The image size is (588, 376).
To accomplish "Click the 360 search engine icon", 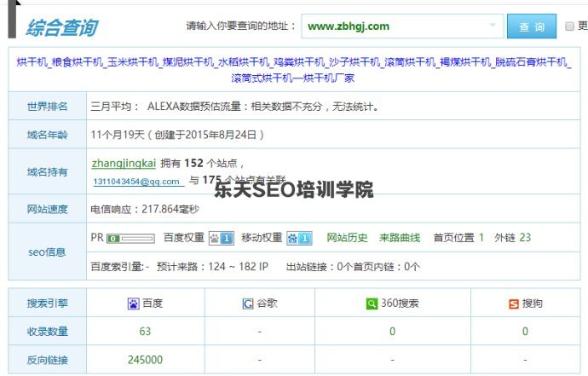I will pyautogui.click(x=372, y=304).
